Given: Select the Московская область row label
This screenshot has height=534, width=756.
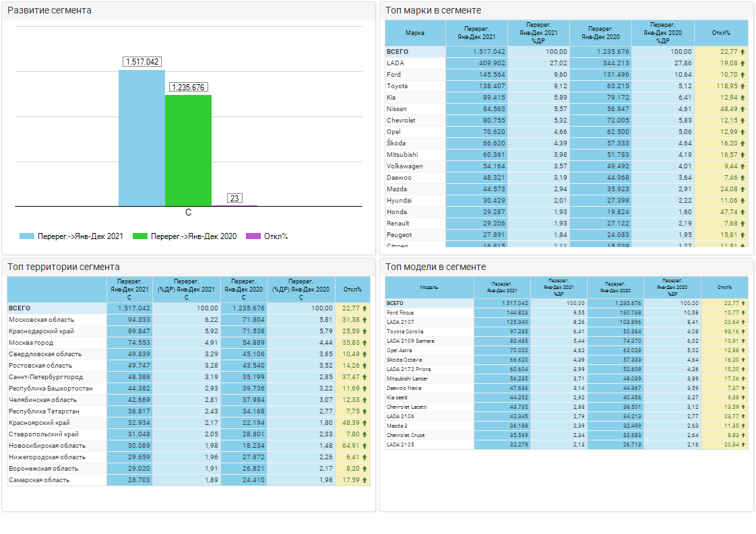Looking at the screenshot, I should click(42, 320).
